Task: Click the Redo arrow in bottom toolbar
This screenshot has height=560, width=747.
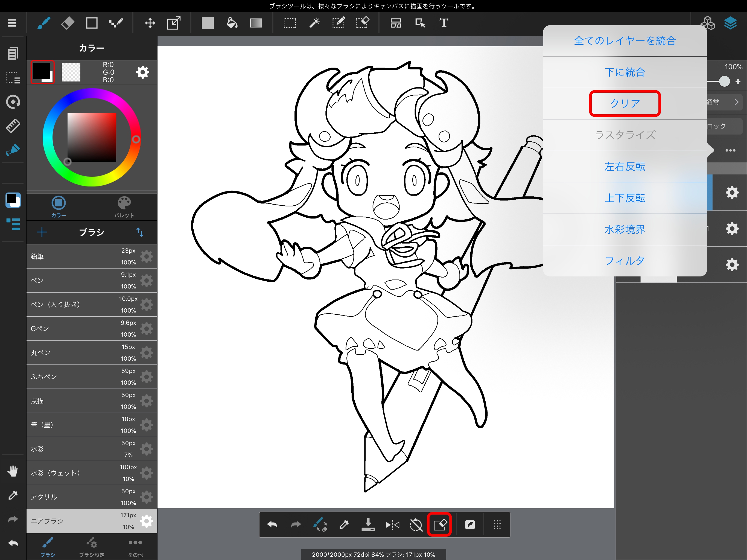Action: click(x=296, y=524)
